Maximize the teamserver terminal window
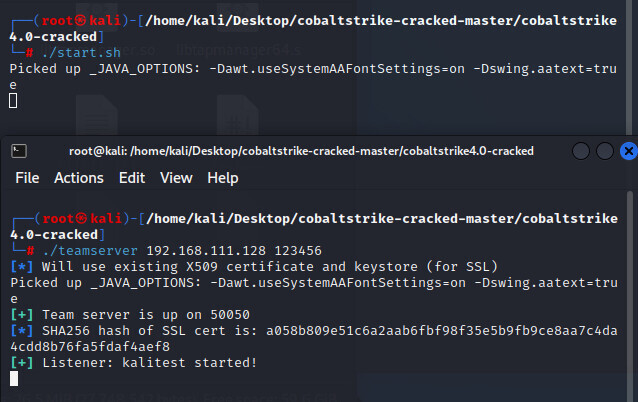The height and width of the screenshot is (402, 638). click(x=605, y=151)
